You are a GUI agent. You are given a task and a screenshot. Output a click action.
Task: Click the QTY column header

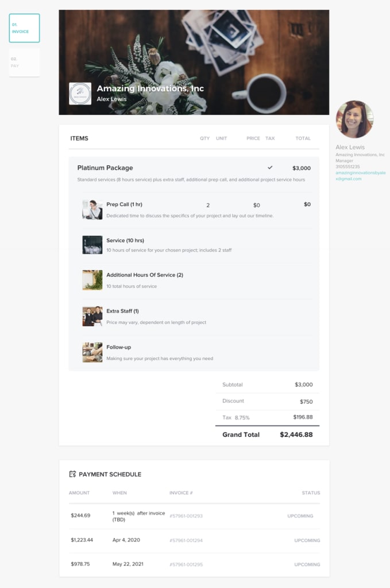click(204, 138)
